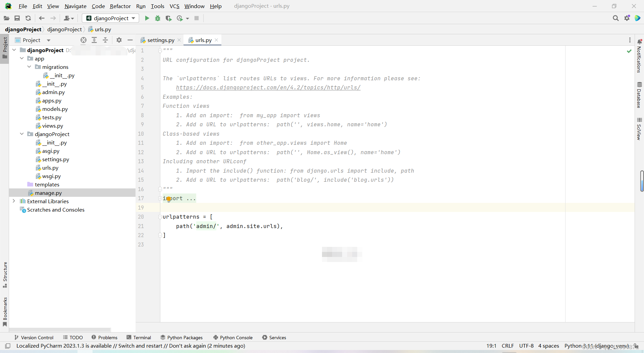Open Version Control tool window

tap(34, 337)
